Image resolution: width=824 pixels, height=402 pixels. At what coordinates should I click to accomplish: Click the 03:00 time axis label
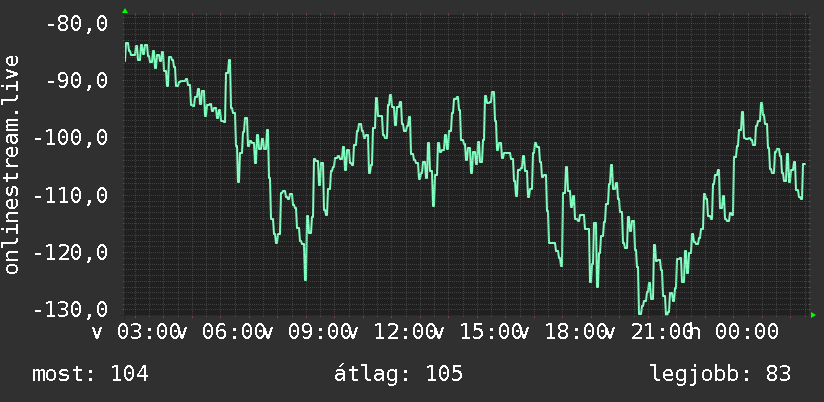point(147,332)
